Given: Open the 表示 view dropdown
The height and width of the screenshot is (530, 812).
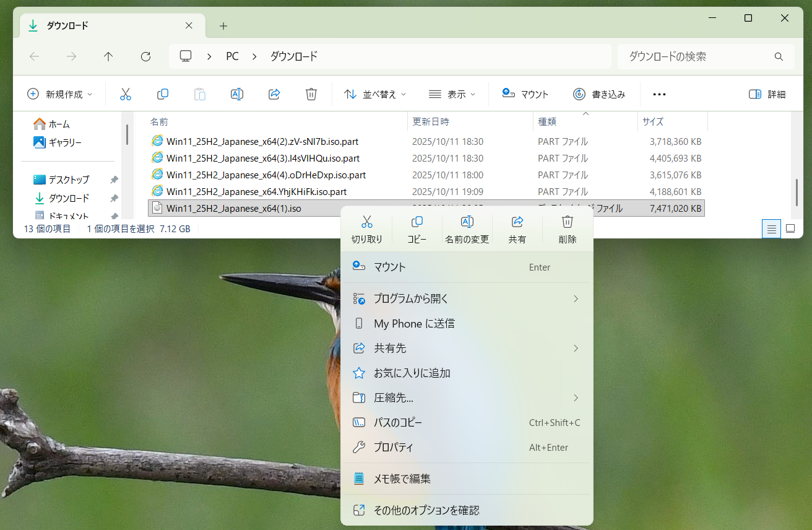Looking at the screenshot, I should 452,93.
